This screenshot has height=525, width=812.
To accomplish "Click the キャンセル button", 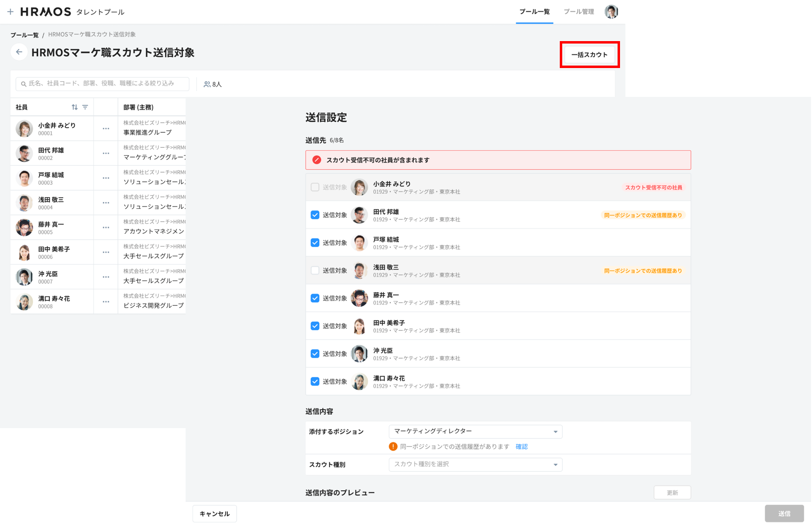I will pyautogui.click(x=215, y=514).
